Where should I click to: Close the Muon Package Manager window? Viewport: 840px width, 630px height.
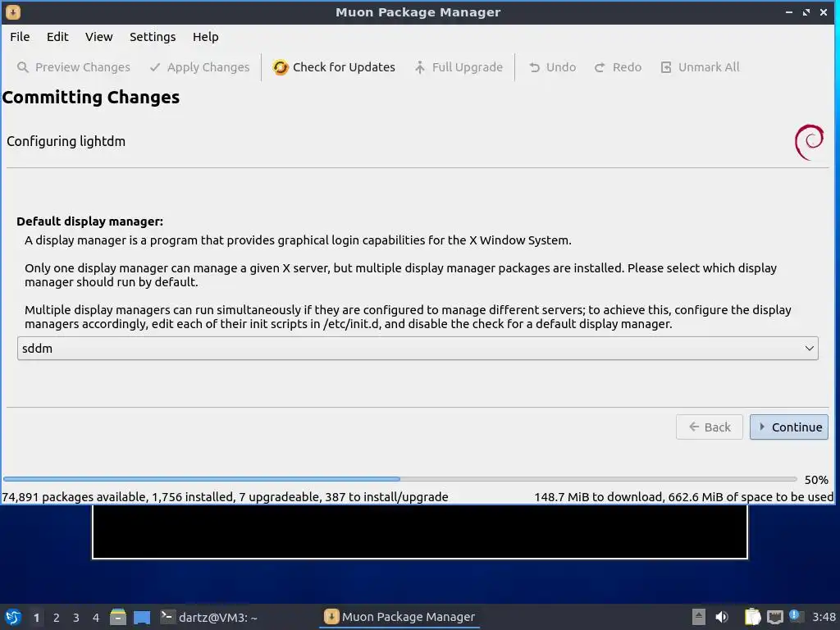point(824,11)
